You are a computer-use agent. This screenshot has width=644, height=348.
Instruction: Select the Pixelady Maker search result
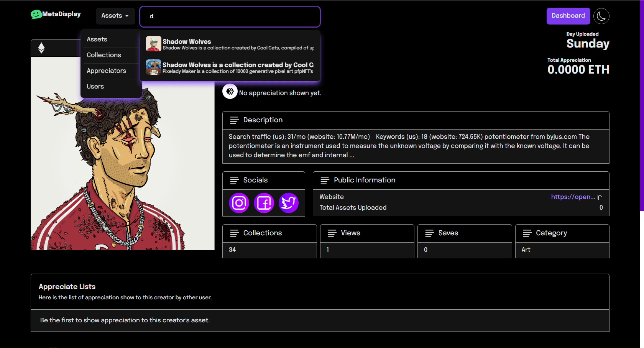click(230, 67)
